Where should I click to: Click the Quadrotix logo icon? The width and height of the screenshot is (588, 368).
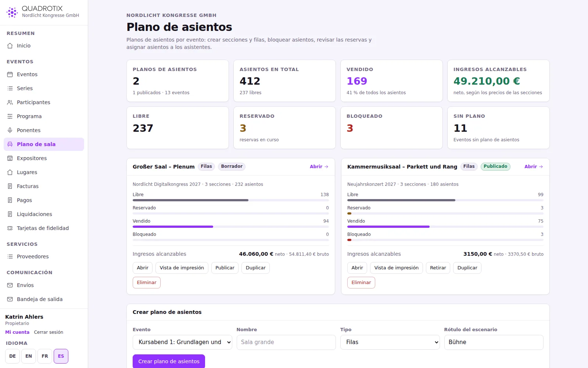pos(12,12)
